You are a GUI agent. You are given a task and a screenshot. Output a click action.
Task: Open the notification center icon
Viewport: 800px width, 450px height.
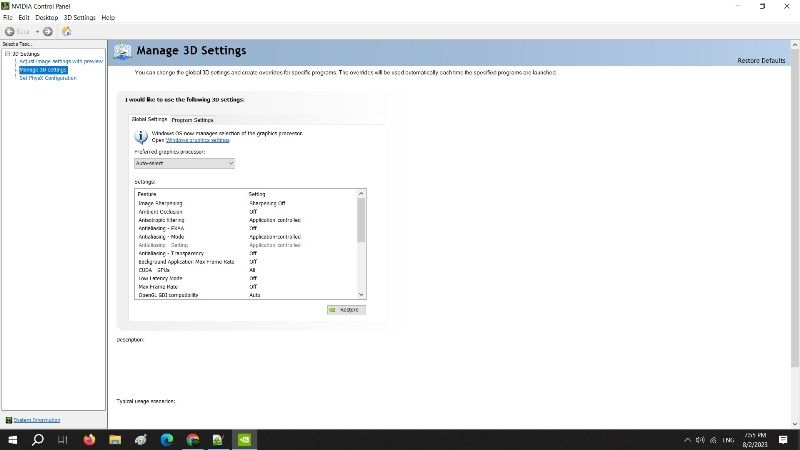pyautogui.click(x=783, y=440)
